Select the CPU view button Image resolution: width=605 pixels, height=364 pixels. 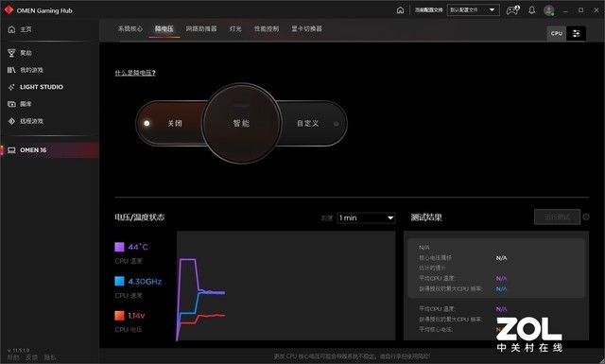point(557,33)
